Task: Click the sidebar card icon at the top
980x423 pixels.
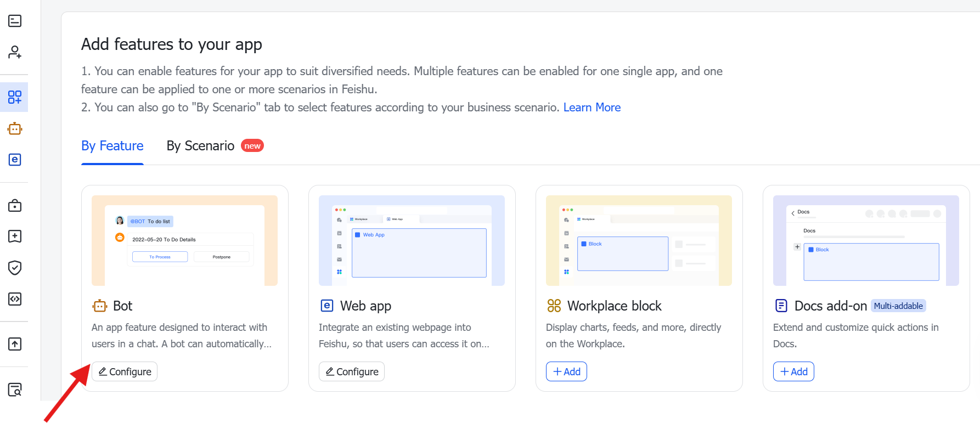Action: (15, 21)
